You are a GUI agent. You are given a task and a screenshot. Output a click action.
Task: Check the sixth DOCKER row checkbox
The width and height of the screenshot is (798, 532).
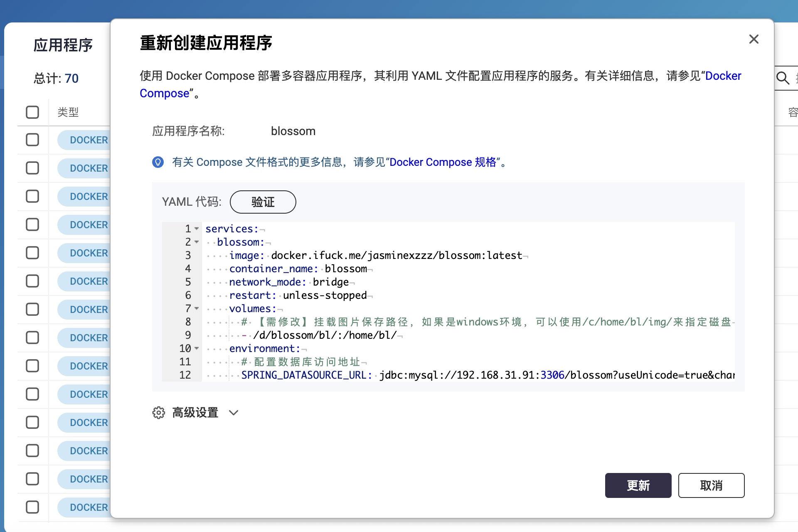32,281
